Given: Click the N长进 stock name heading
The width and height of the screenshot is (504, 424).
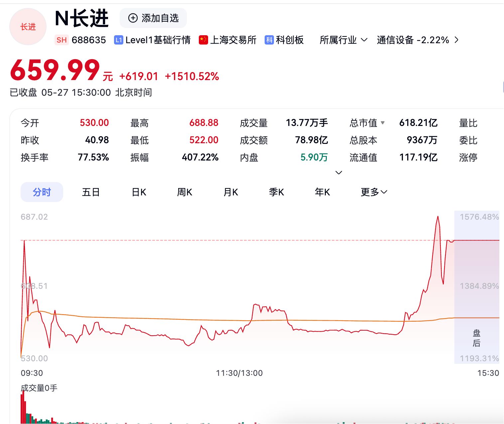Looking at the screenshot, I should pos(82,18).
